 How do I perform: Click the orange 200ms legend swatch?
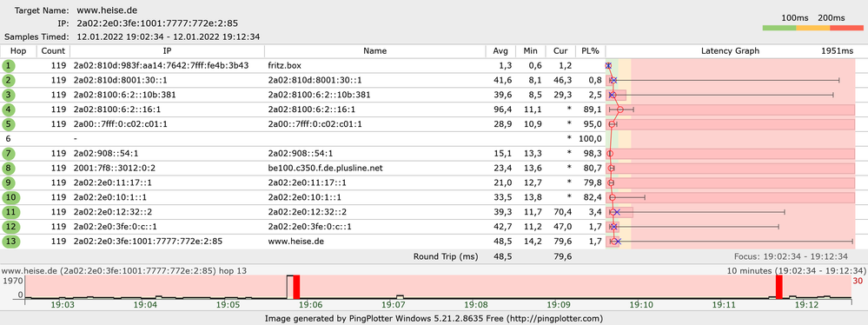[812, 28]
